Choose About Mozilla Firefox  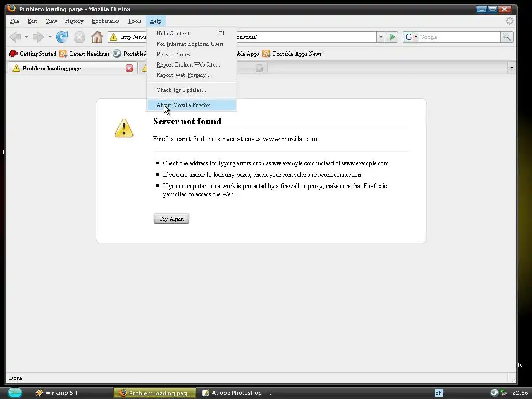point(191,105)
